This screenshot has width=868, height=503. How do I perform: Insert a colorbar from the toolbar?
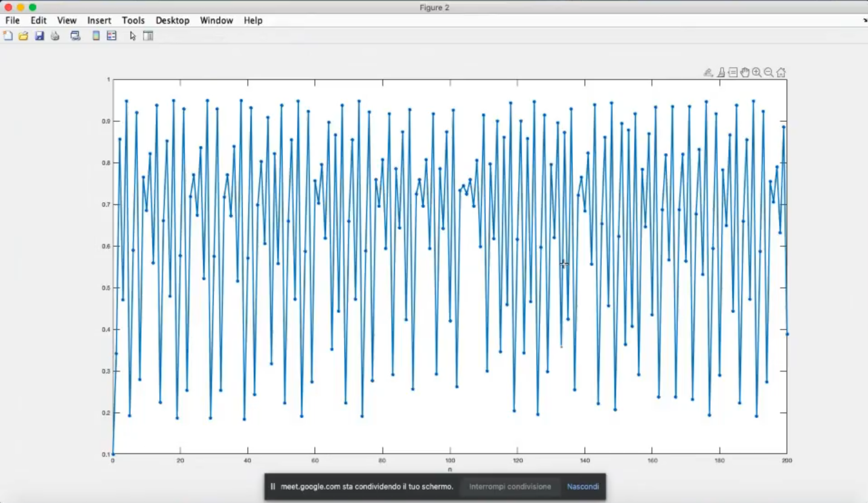pyautogui.click(x=96, y=36)
